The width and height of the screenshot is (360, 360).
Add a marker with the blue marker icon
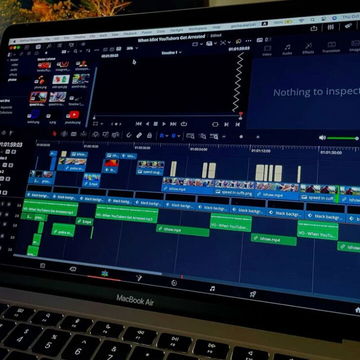[174, 136]
